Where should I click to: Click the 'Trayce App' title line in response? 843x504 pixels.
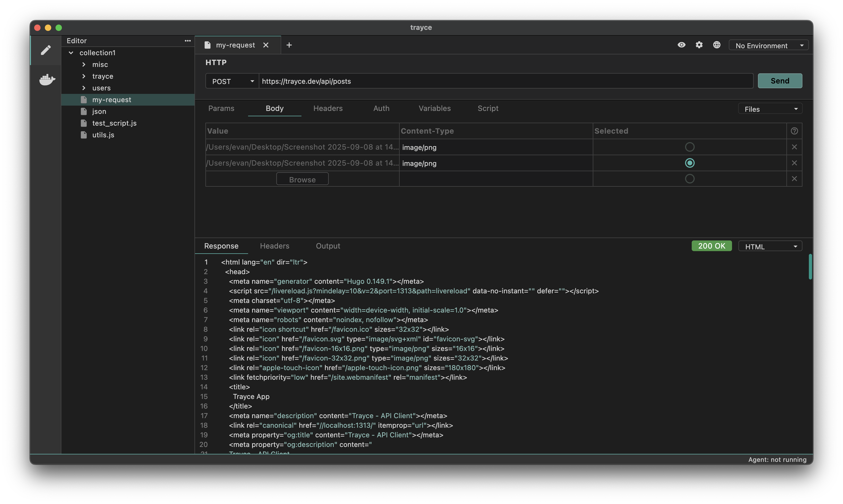(251, 396)
